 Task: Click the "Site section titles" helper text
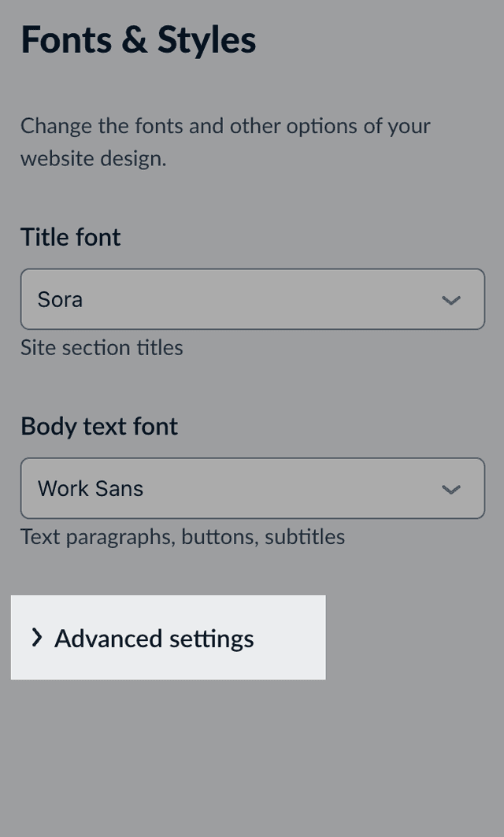[102, 347]
